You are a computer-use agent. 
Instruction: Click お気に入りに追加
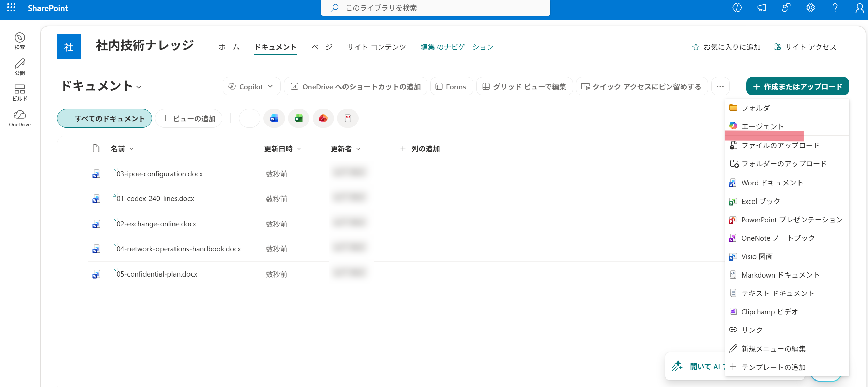(x=726, y=47)
